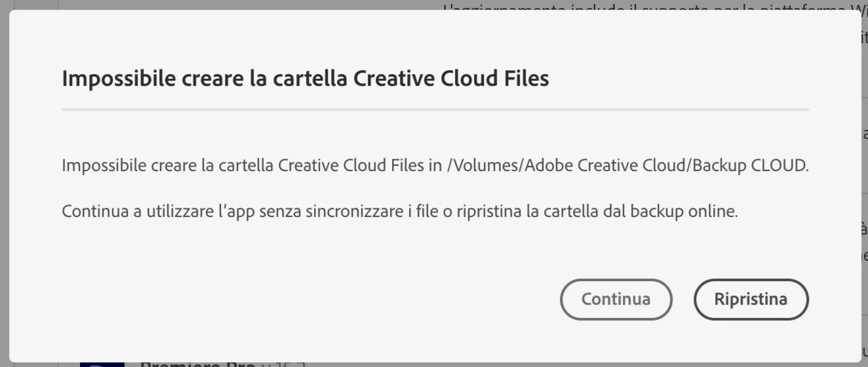Click the Continua button
868x367 pixels.
616,299
